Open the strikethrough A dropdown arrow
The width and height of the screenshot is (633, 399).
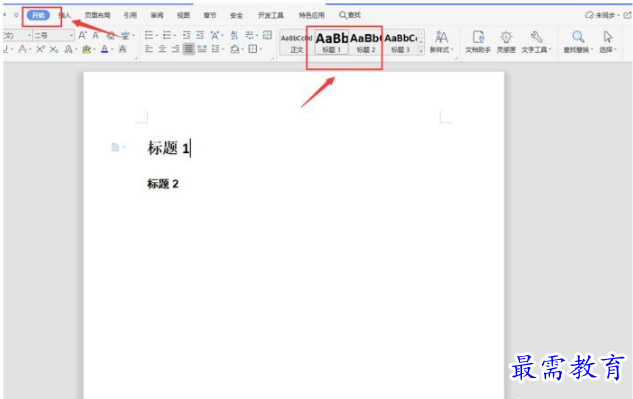(x=30, y=50)
